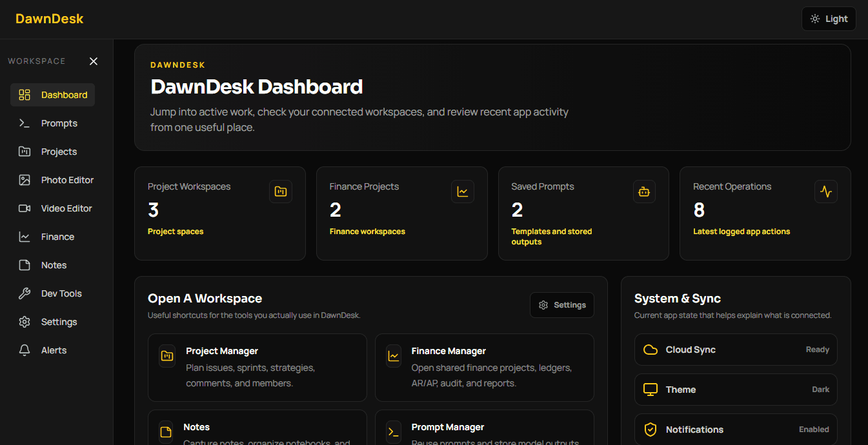Click the Notes card page icon
Viewport: 868px width, 445px height.
[166, 432]
